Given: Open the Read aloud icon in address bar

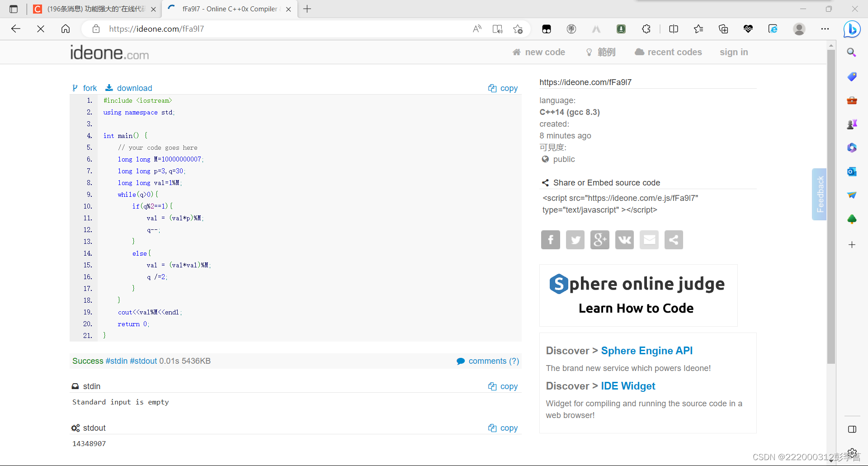Looking at the screenshot, I should 477,29.
